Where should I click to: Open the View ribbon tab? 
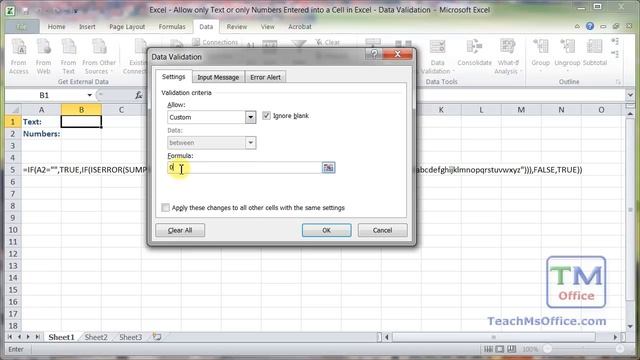267,27
